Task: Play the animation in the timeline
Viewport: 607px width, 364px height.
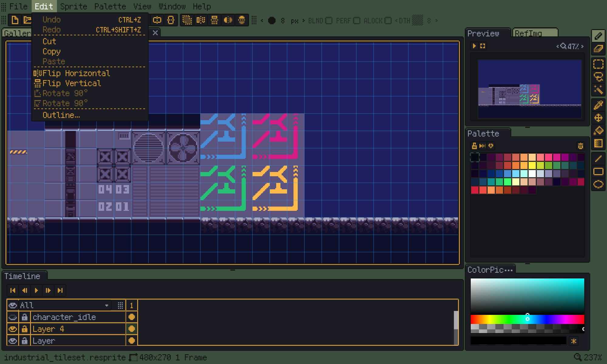Action: coord(36,291)
